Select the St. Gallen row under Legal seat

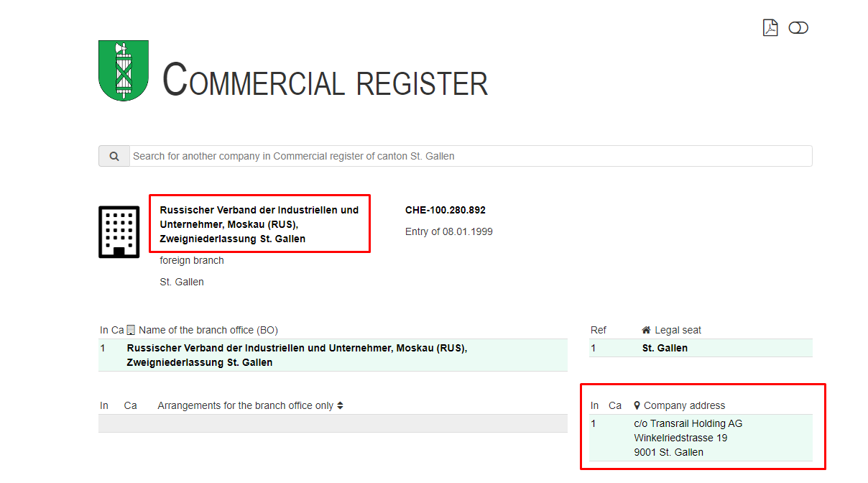701,348
